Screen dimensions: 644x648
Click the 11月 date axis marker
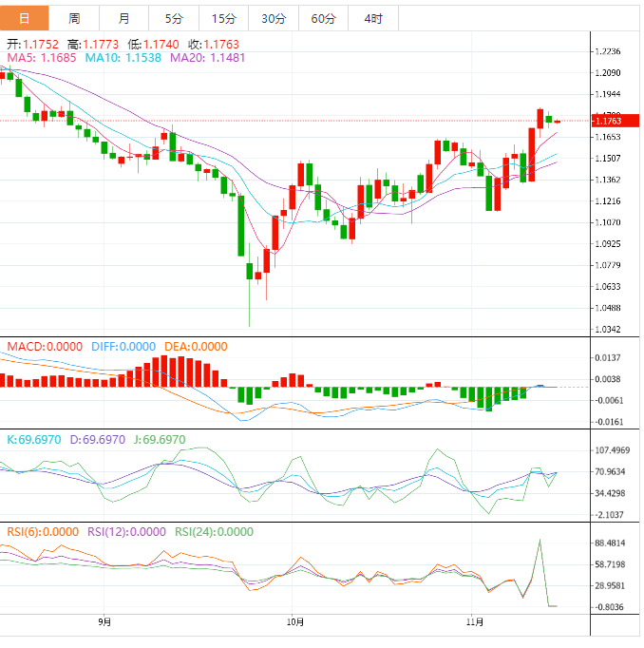point(475,622)
